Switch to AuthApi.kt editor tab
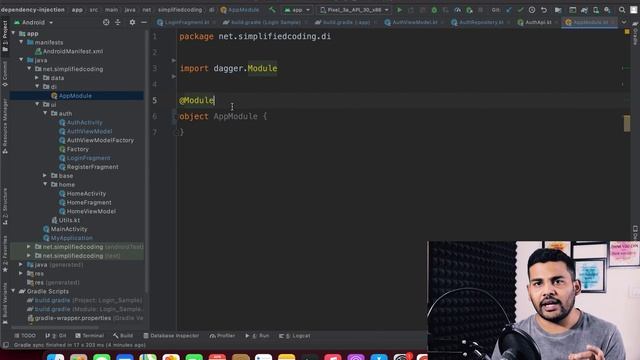The height and width of the screenshot is (360, 640). click(536, 22)
